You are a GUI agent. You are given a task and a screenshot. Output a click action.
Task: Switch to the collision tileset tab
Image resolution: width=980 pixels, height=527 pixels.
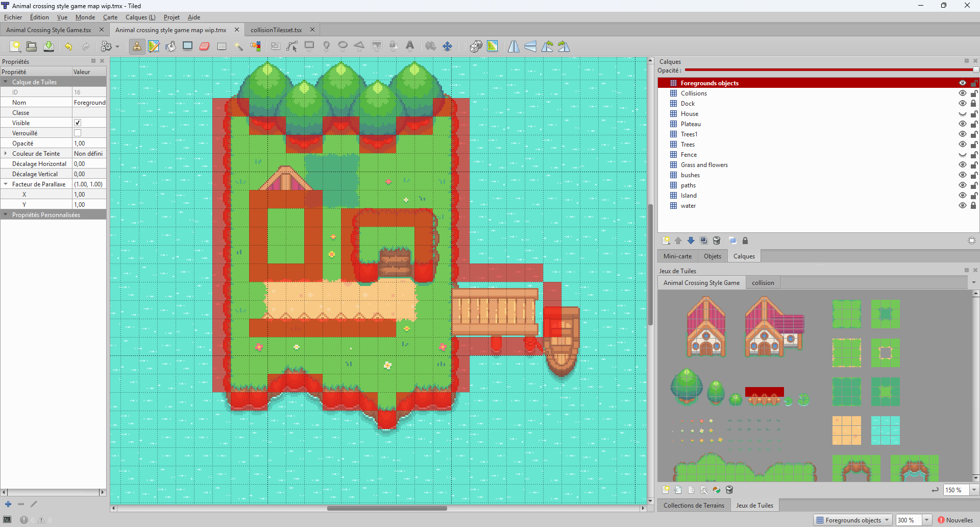tap(763, 282)
